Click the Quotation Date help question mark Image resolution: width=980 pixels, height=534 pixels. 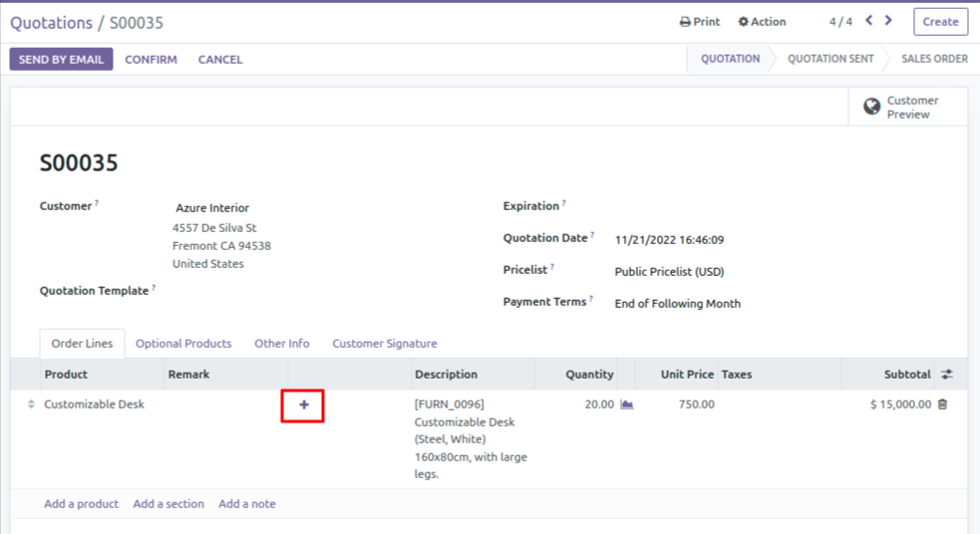[x=592, y=235]
